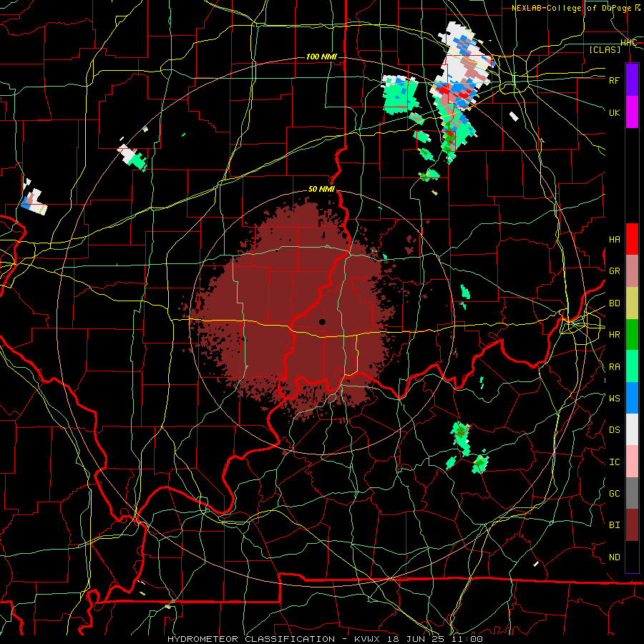
Task: Click the blue WS legend swatch
Action: (x=632, y=398)
